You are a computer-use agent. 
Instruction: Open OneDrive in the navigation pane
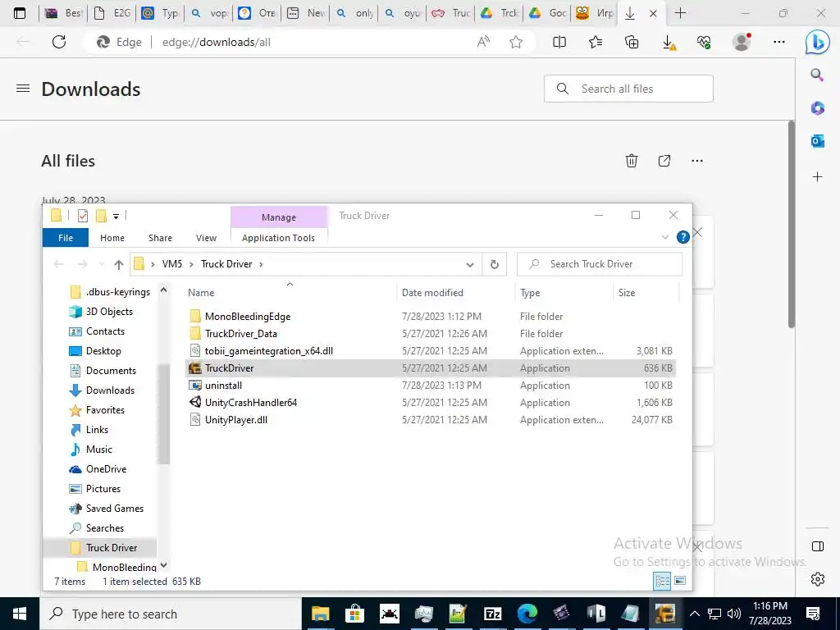pos(106,468)
